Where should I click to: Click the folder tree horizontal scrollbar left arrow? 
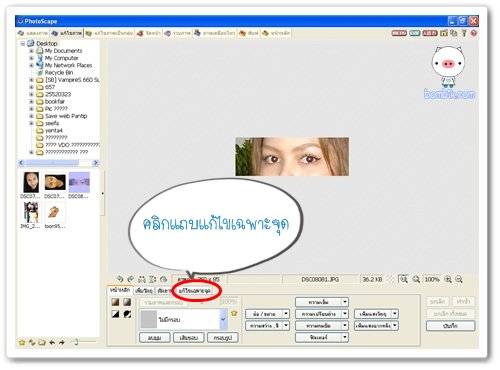pos(21,163)
